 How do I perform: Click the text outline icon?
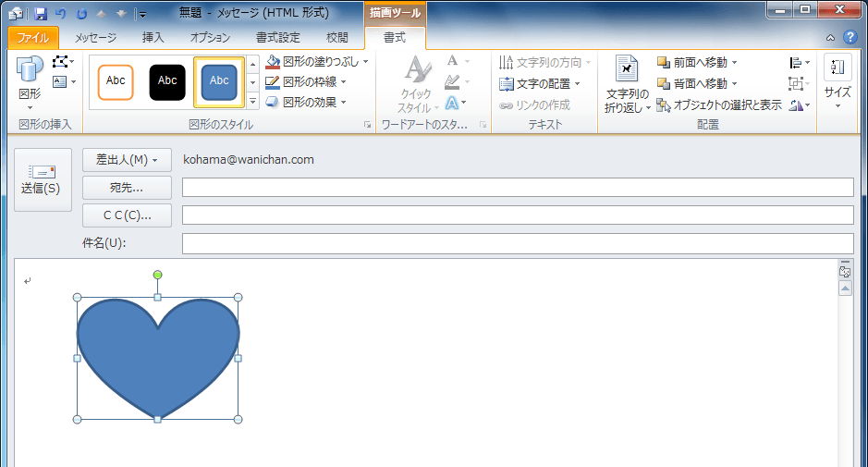(453, 82)
